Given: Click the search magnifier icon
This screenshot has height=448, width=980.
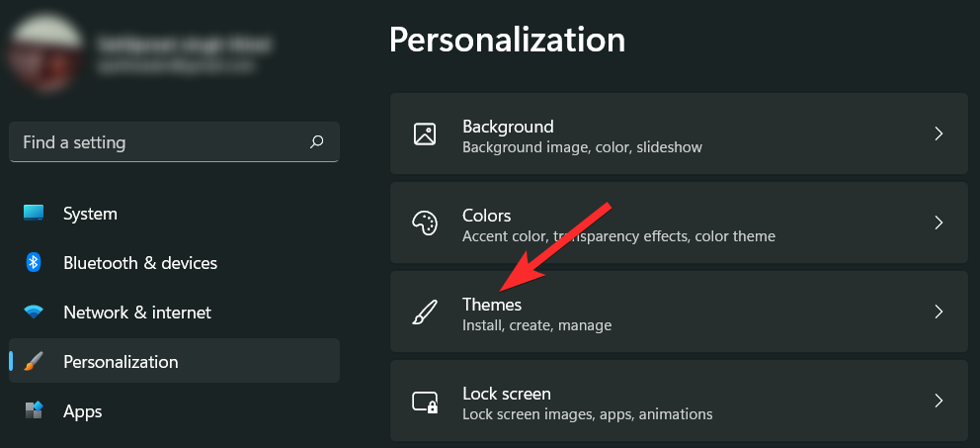Looking at the screenshot, I should [317, 142].
